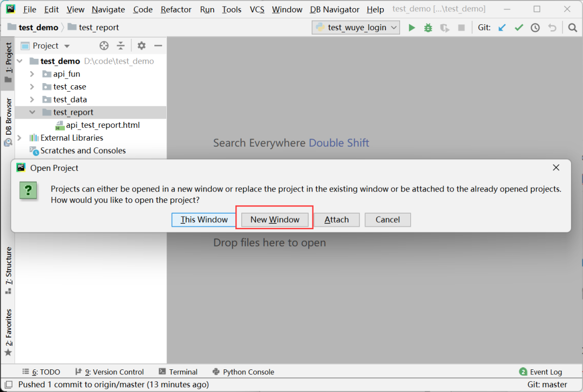Open the Code menu
The image size is (583, 392).
point(143,9)
